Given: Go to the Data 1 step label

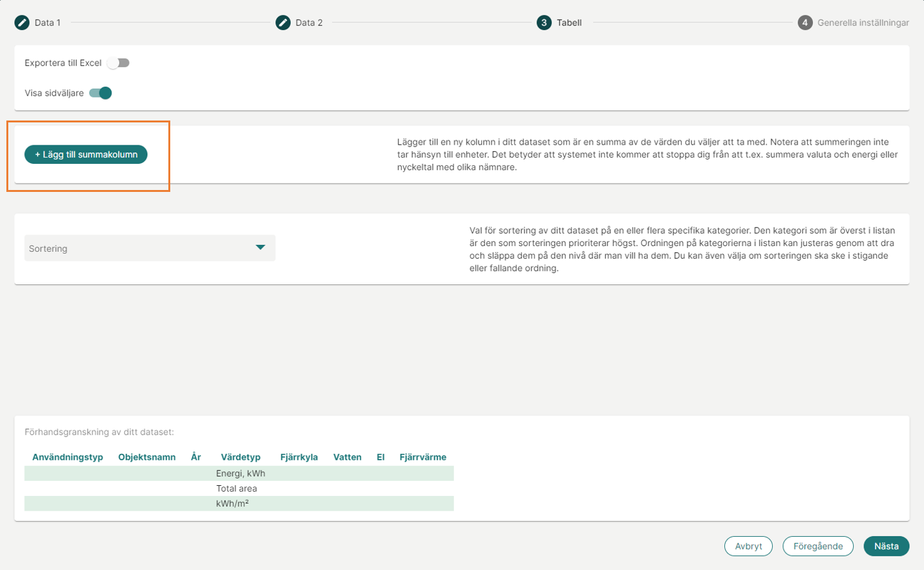Looking at the screenshot, I should coord(47,23).
